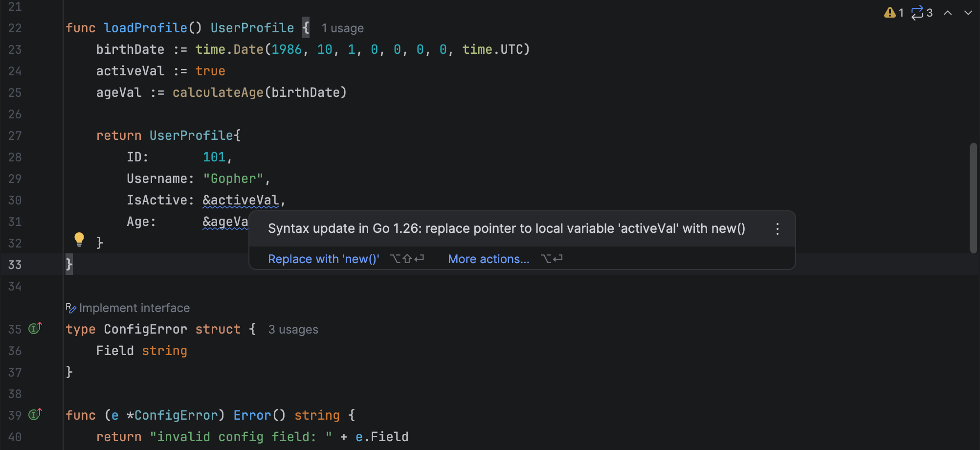Click the Implement interface inlay hint
The height and width of the screenshot is (450, 980).
[x=134, y=308]
